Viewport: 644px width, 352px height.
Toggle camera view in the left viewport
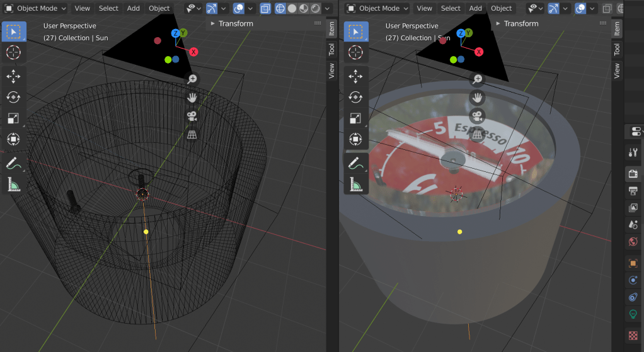192,116
